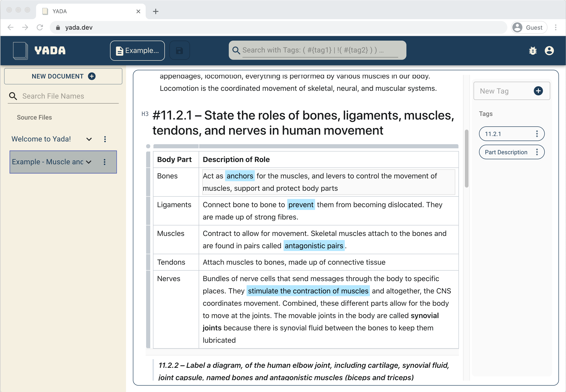The width and height of the screenshot is (566, 392).
Task: Click the save document icon
Action: [179, 51]
